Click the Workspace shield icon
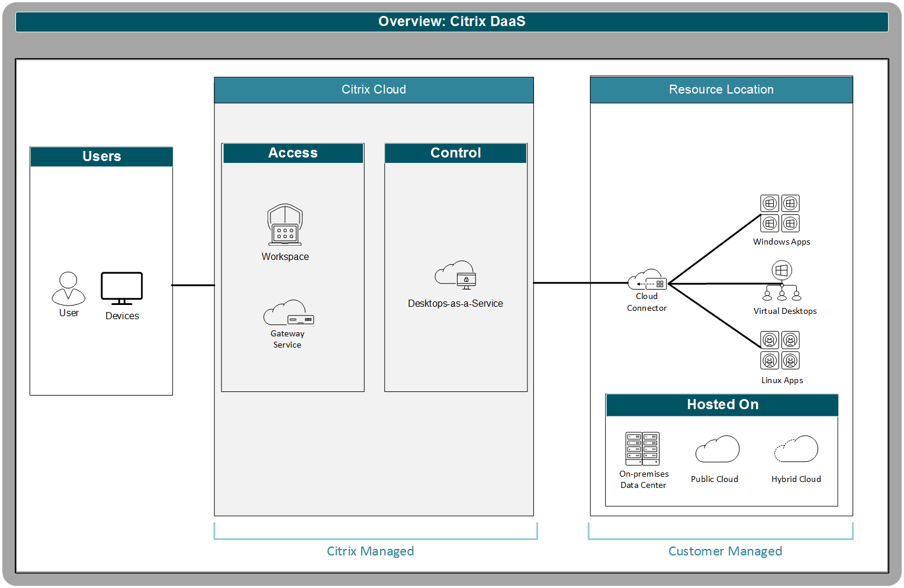904x588 pixels. pos(285,225)
